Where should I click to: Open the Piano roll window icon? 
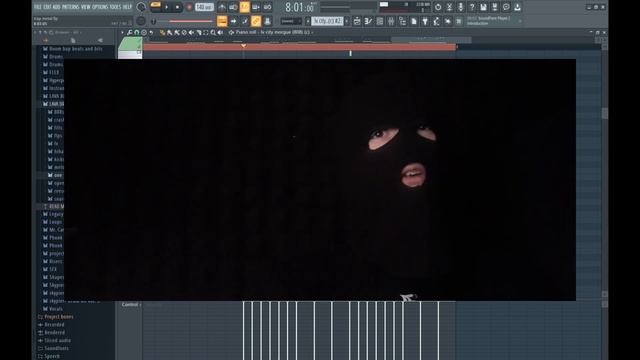pos(368,21)
